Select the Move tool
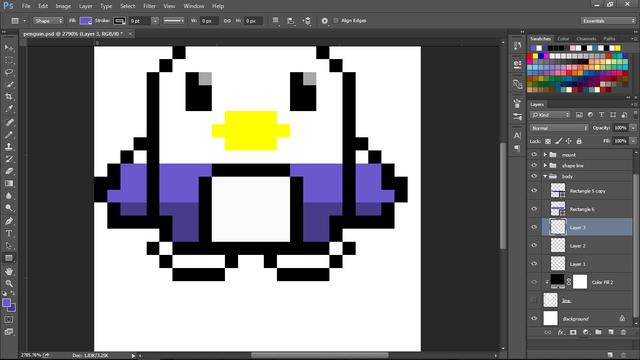Screen dimensions: 640x360 coord(9,48)
